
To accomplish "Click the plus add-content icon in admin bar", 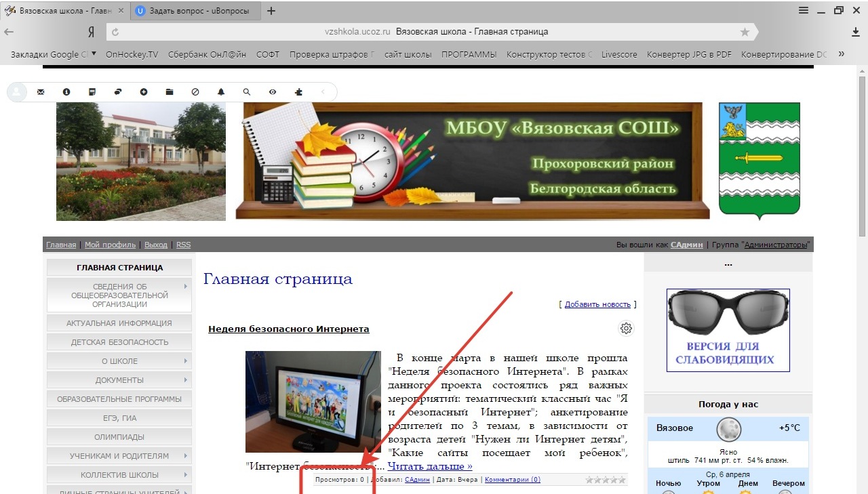I will click(x=144, y=92).
